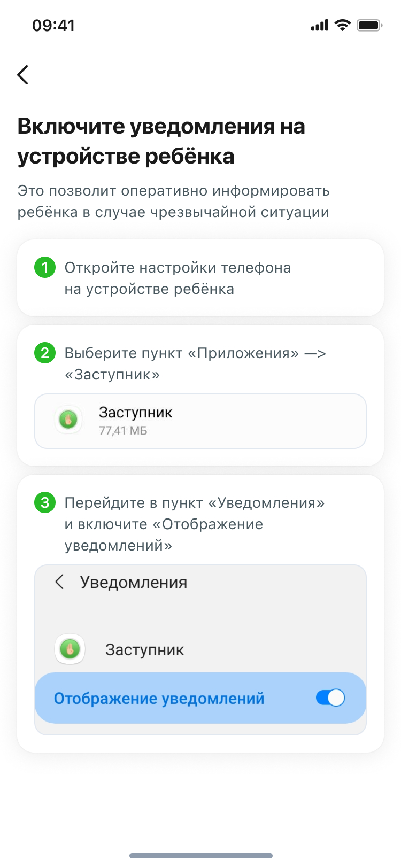This screenshot has width=401, height=868.
Task: Tap the back chevron beside Уведомления
Action: tap(59, 582)
